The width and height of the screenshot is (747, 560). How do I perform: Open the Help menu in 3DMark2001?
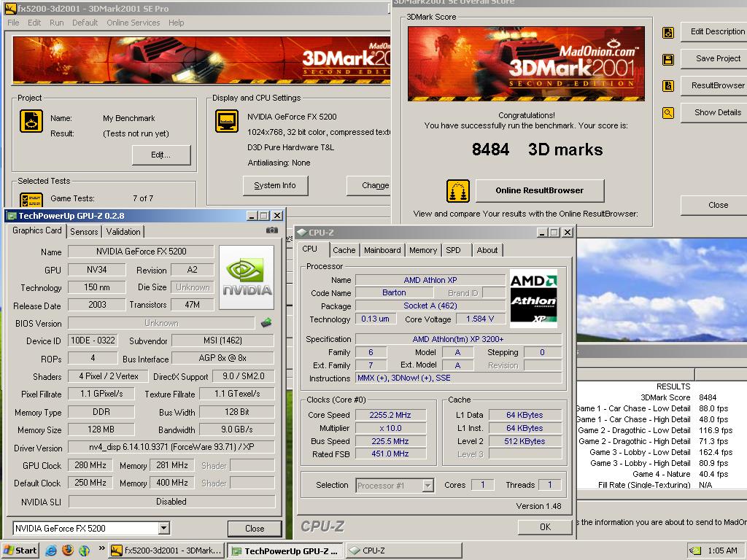coord(177,23)
